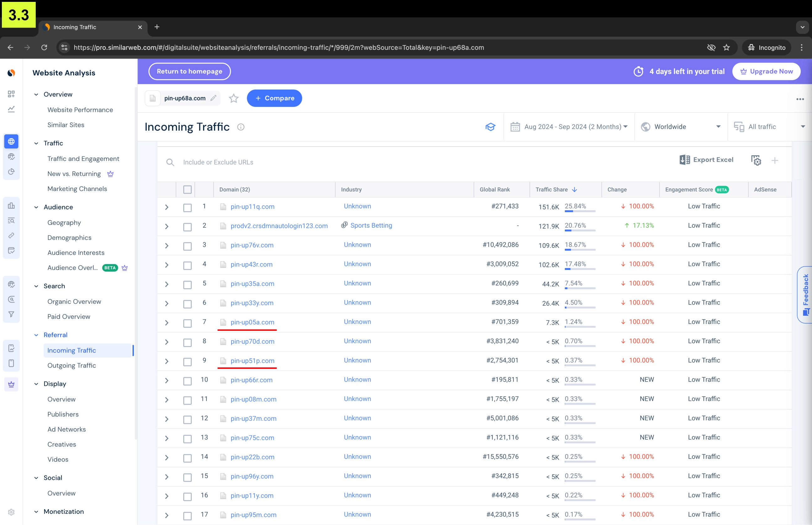This screenshot has width=812, height=525.
Task: Click the Similarweb logo in the sidebar
Action: (11, 73)
